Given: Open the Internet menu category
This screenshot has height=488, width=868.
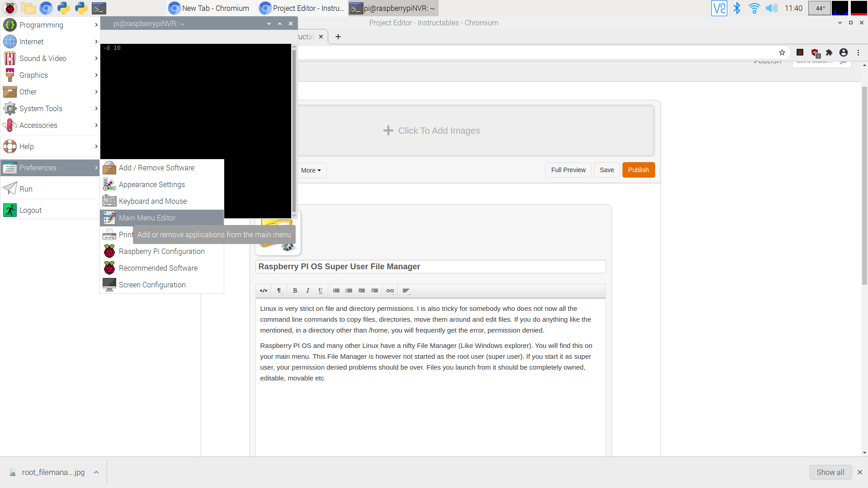Looking at the screenshot, I should (50, 42).
